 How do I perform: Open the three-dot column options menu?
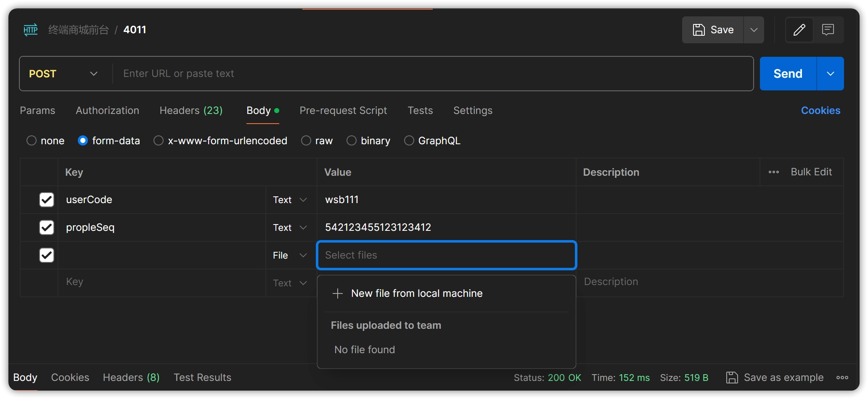click(x=774, y=172)
